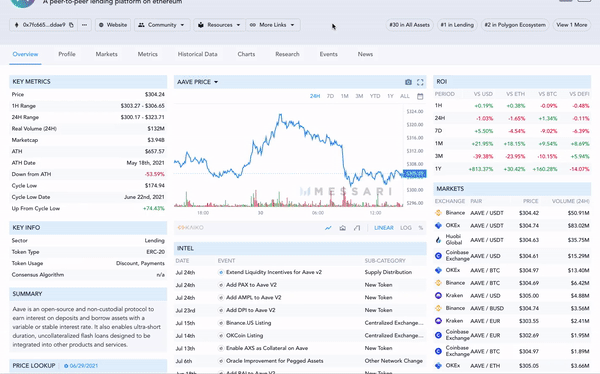
Task: Select the 3M chart range
Action: coord(359,96)
